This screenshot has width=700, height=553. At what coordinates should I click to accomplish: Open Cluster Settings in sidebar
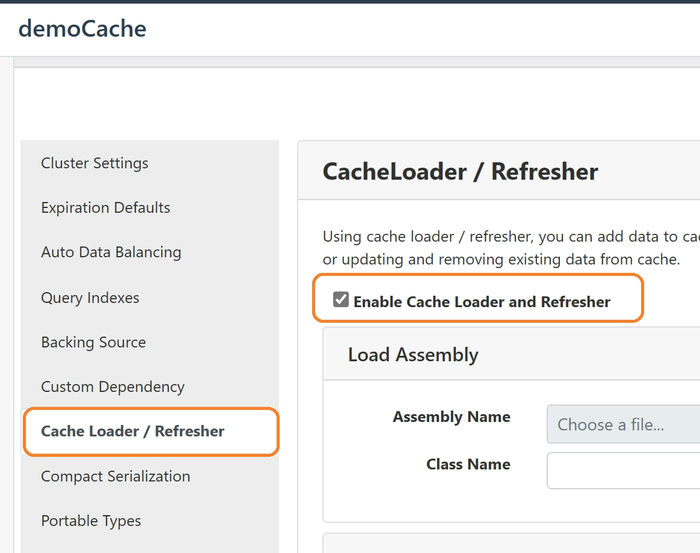(x=95, y=163)
